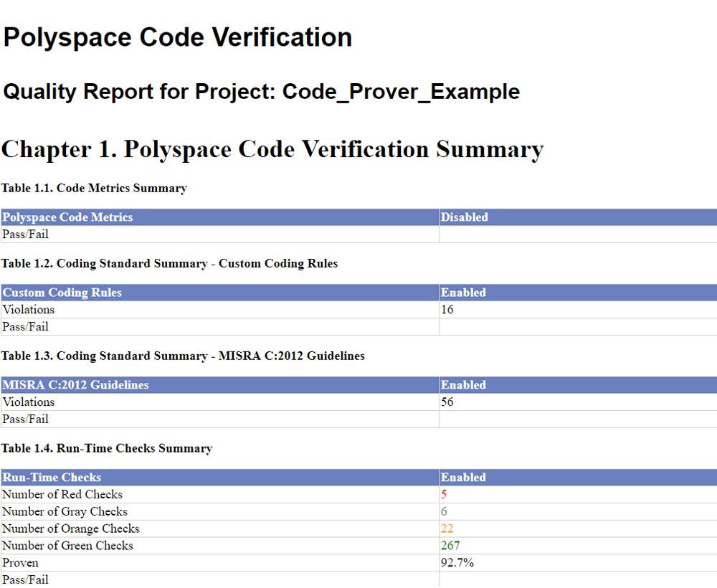Click the proven percentage '92.7%'

[457, 562]
